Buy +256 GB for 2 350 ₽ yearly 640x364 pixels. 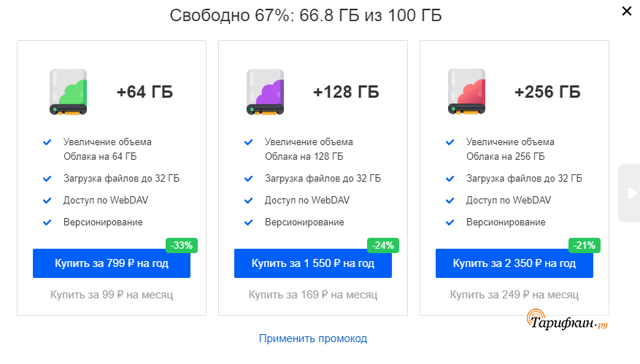coord(514,263)
